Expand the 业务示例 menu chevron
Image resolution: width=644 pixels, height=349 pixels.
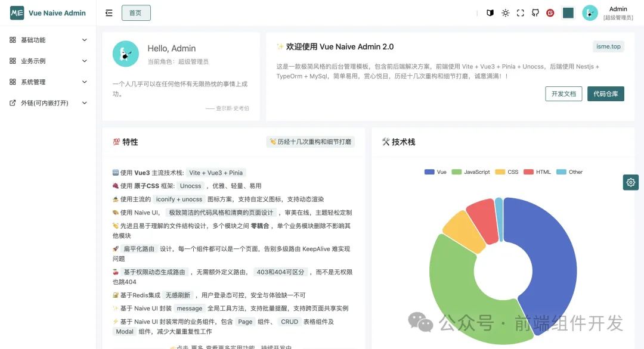click(85, 61)
